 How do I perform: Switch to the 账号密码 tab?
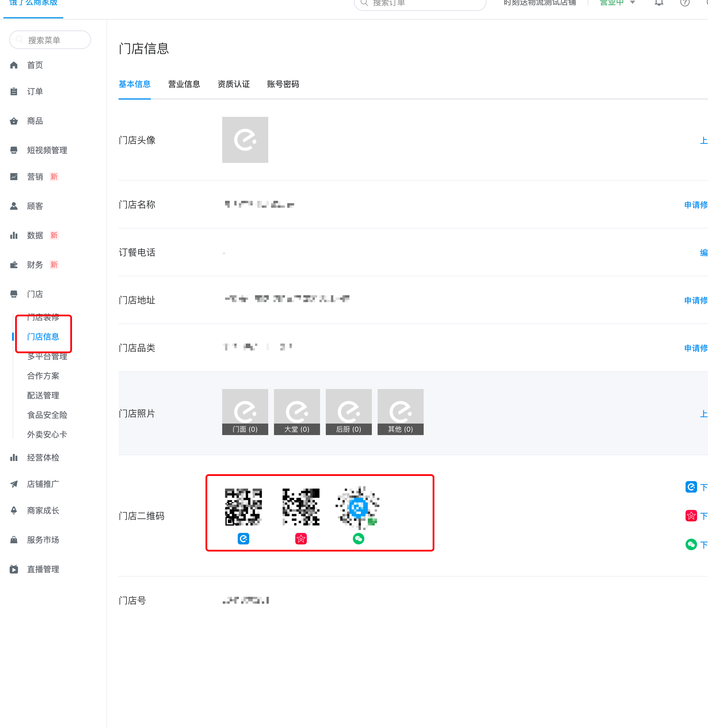(283, 84)
